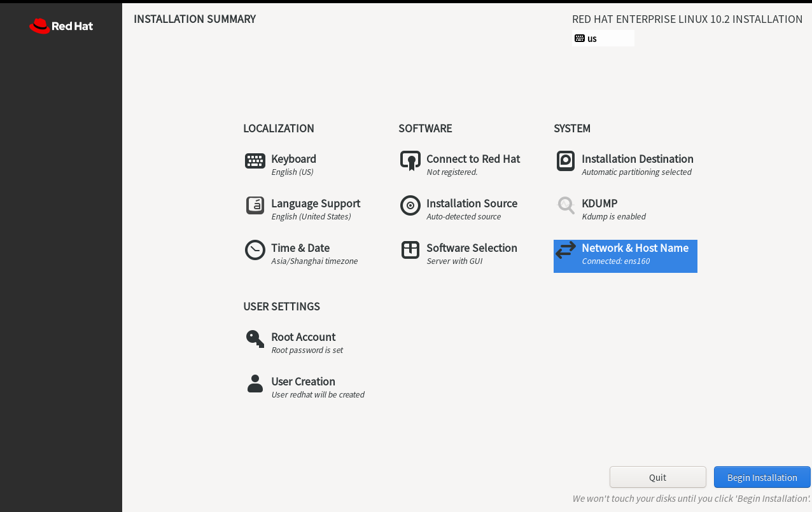Click the User Creation person icon
The image size is (812, 512).
tap(255, 384)
